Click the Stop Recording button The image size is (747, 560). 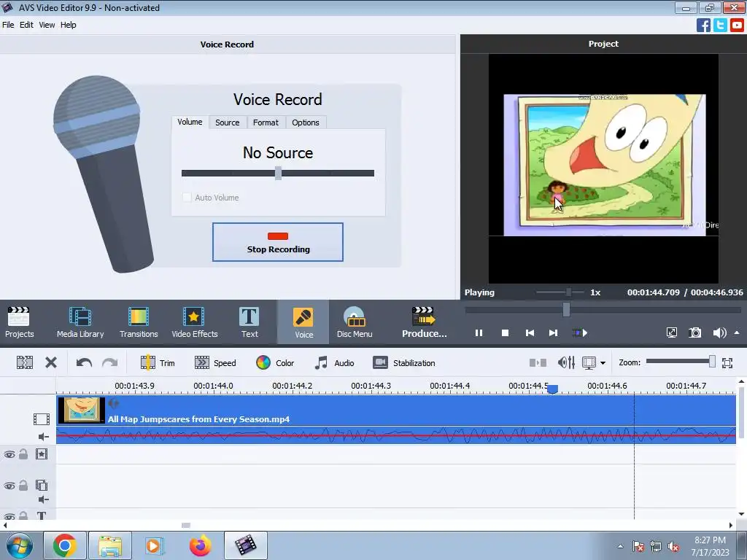tap(278, 242)
